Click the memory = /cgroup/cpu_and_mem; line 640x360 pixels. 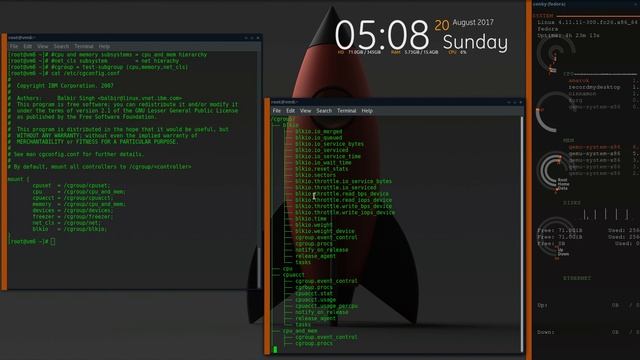pyautogui.click(x=79, y=204)
